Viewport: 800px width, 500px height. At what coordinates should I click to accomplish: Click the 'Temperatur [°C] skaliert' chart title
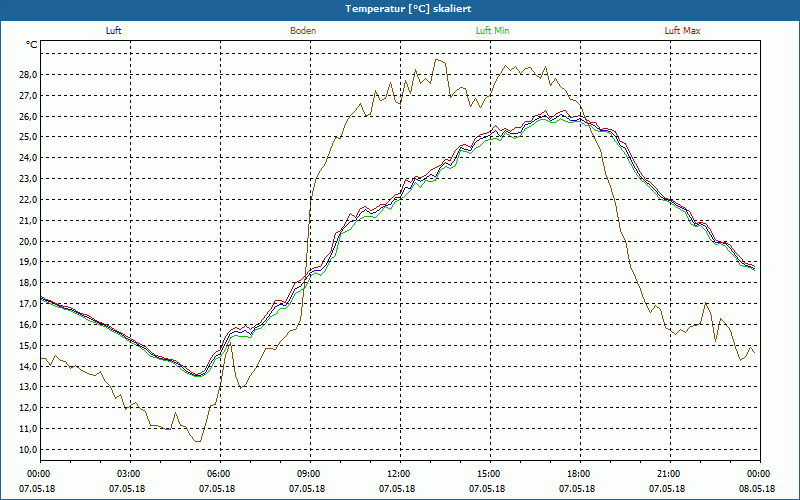pos(408,9)
